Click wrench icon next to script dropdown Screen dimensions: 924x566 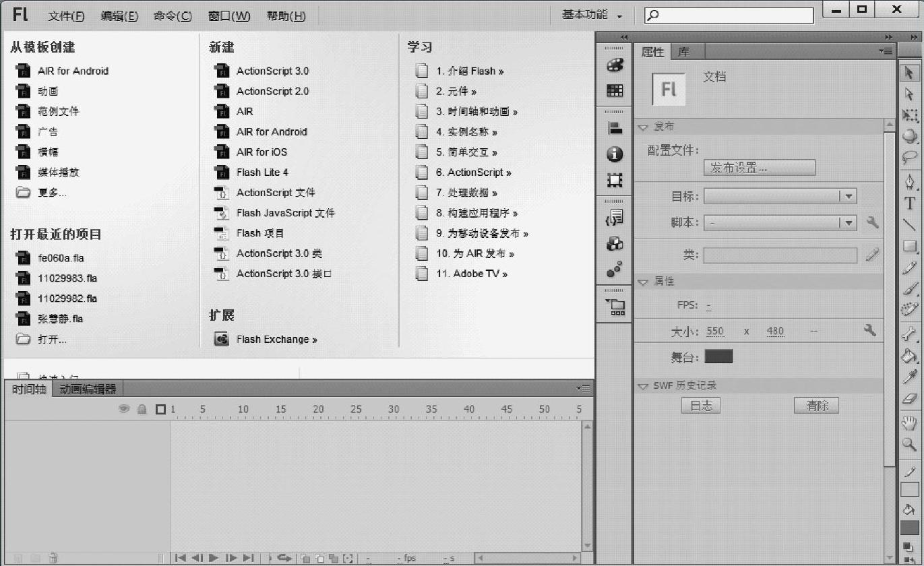pyautogui.click(x=872, y=222)
